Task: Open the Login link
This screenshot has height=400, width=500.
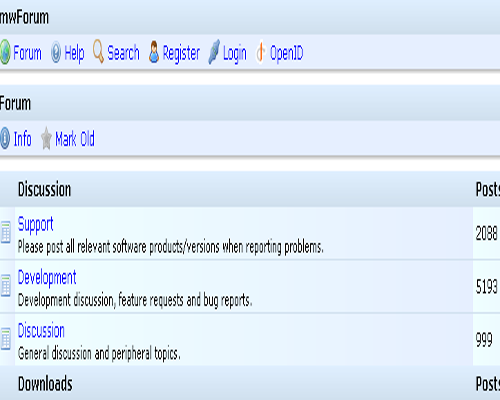Action: (x=235, y=53)
